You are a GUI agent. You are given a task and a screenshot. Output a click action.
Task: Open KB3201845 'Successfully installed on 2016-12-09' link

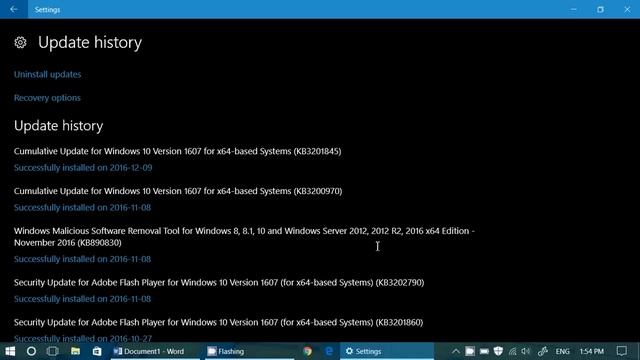(x=83, y=168)
